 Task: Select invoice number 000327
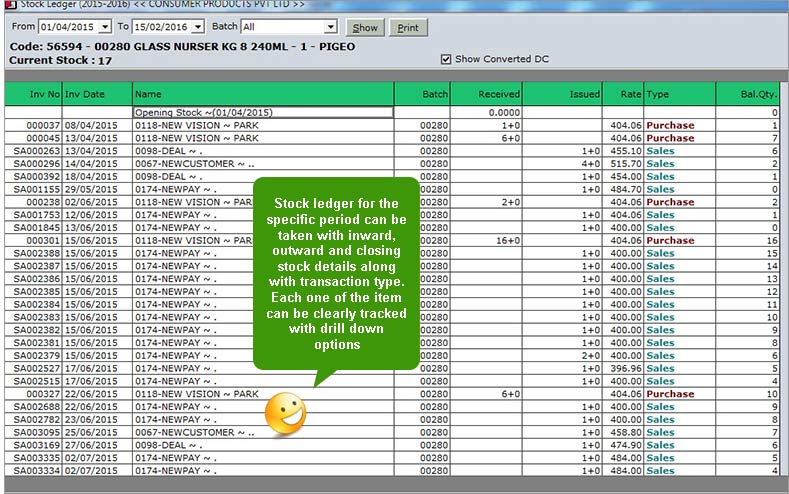point(43,394)
